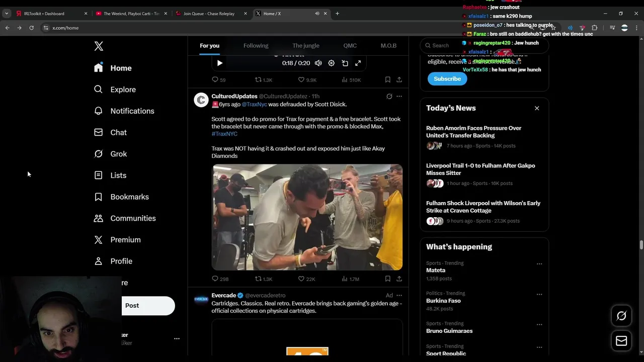Open Home in the sidebar
This screenshot has height=362, width=644.
tap(113, 68)
